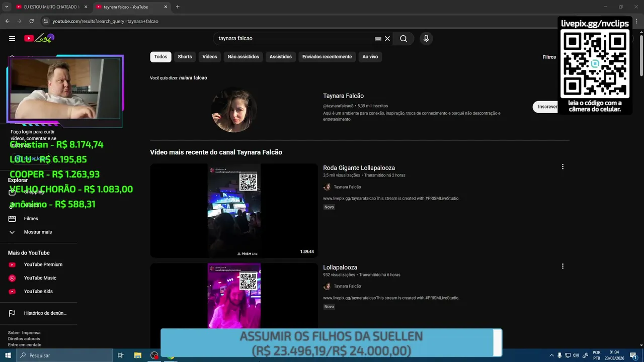Click Direitos autorais footer link
The width and height of the screenshot is (644, 362).
pos(24,339)
